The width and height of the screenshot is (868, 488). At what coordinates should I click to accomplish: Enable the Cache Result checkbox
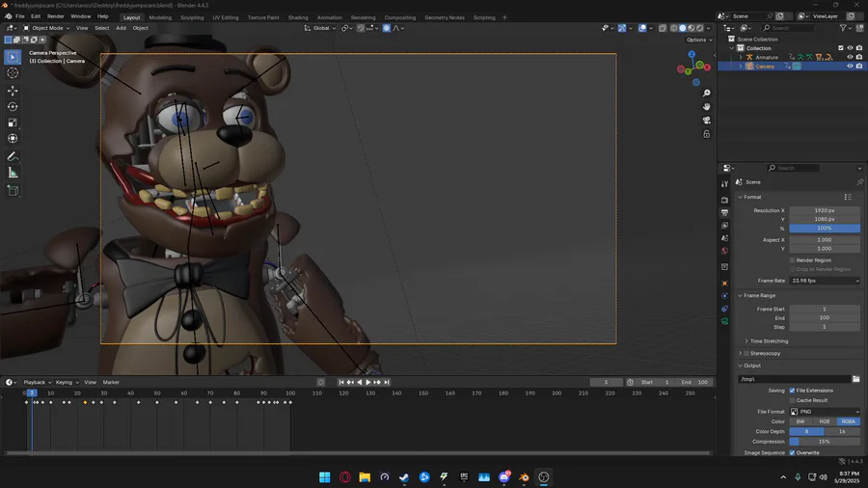(792, 400)
